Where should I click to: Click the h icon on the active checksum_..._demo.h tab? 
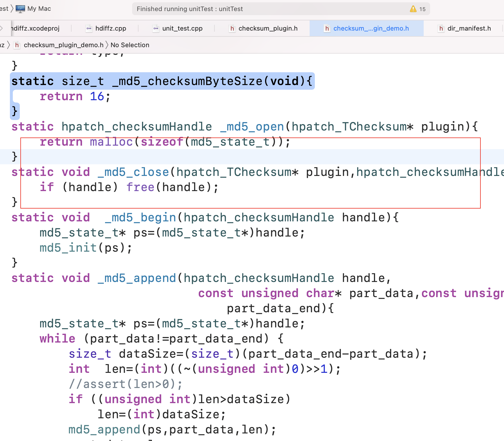point(327,28)
